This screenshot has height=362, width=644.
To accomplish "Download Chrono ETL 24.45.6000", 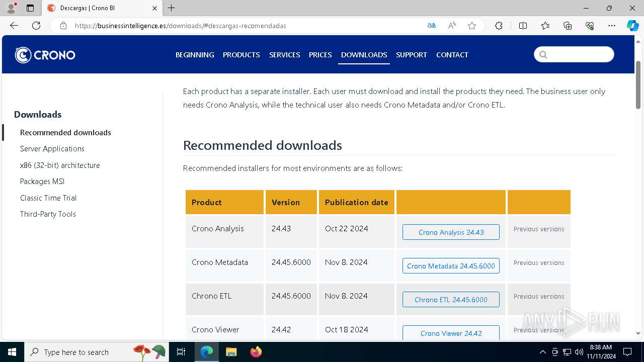I will click(x=451, y=300).
